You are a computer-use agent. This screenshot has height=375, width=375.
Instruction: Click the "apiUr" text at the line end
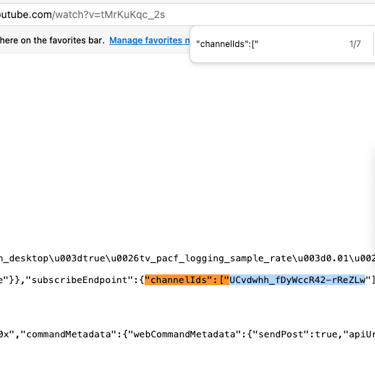coord(359,334)
